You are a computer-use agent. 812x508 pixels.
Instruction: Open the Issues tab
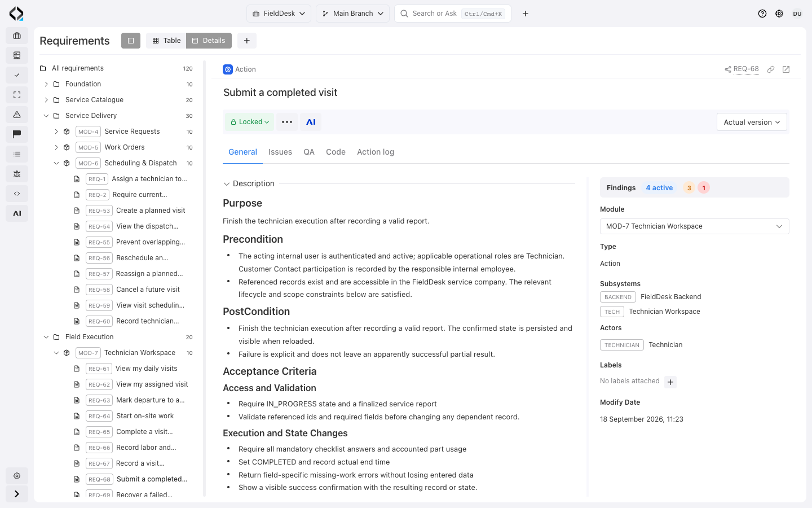(x=280, y=152)
